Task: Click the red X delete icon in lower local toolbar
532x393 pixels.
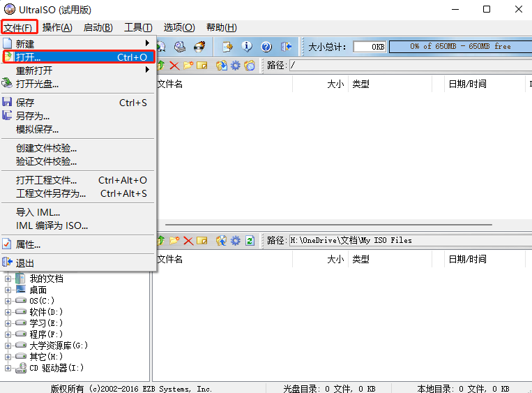Action: 188,241
